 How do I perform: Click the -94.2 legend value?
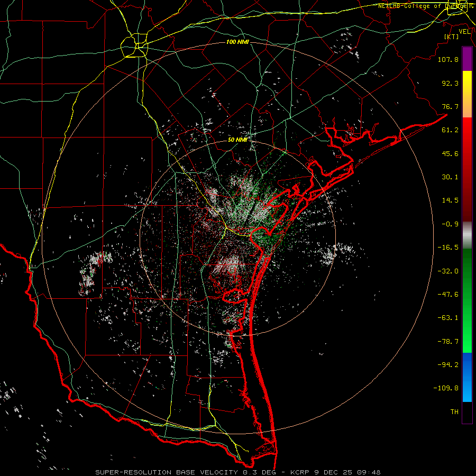tap(448, 365)
